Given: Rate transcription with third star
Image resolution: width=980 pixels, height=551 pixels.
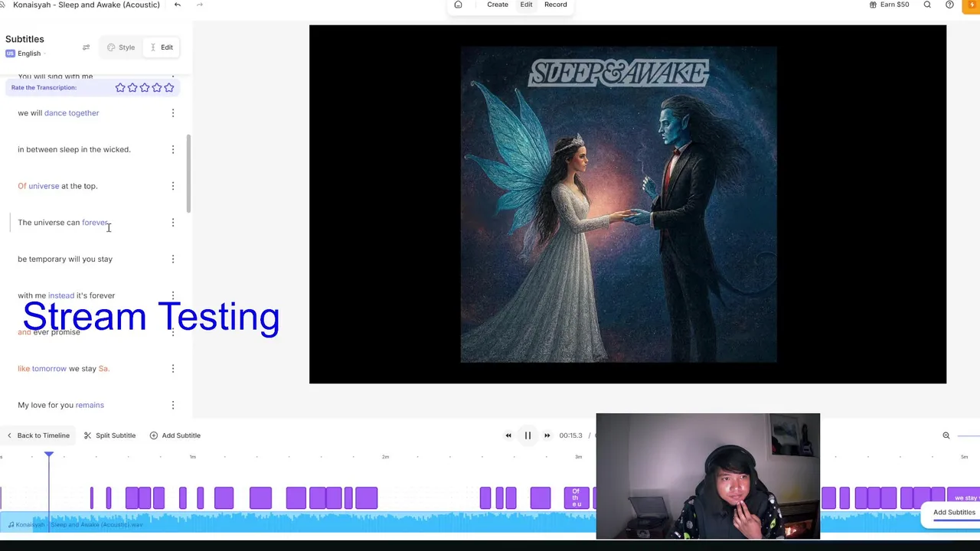Looking at the screenshot, I should tap(145, 87).
